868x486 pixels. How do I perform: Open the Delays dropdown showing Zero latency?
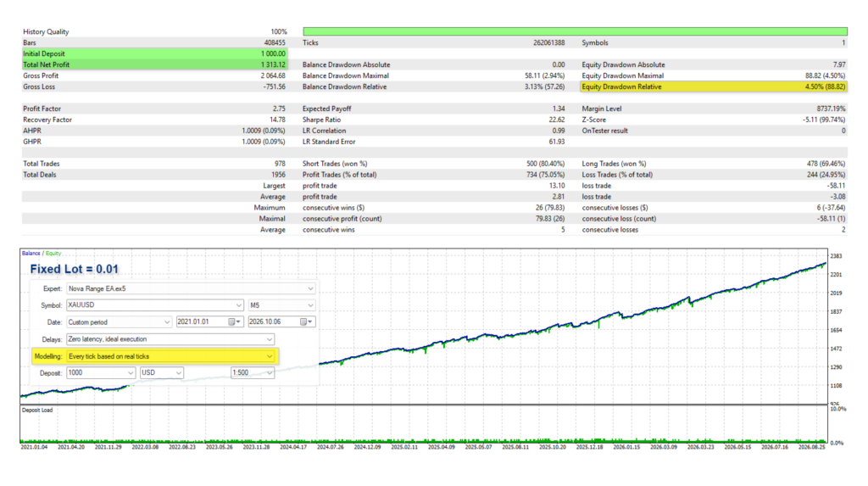tap(170, 339)
